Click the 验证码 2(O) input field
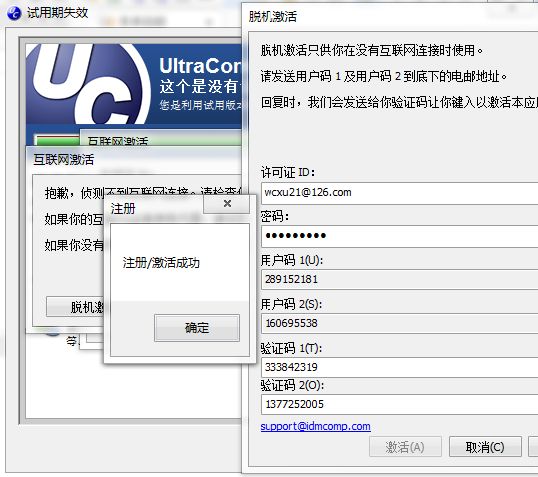 tap(399, 404)
